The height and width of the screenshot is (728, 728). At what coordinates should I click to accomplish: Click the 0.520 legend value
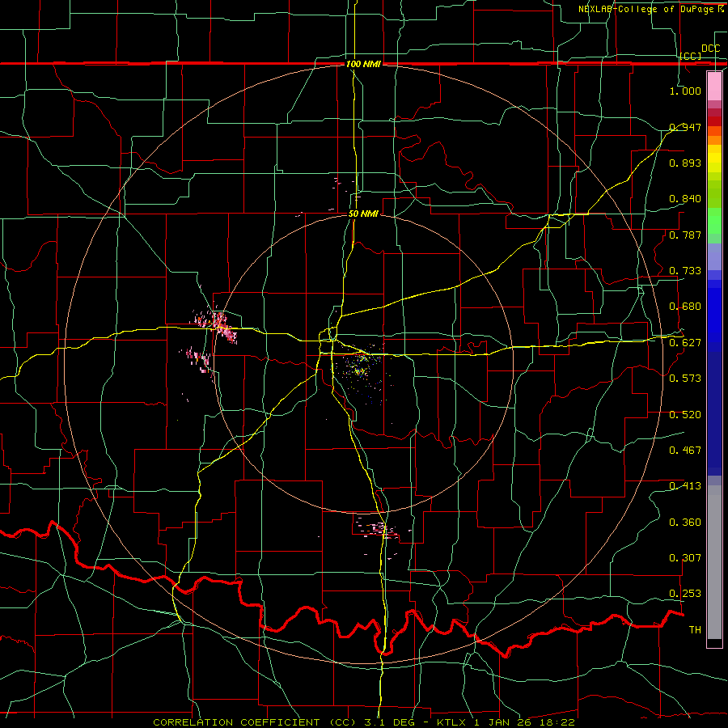coord(685,415)
